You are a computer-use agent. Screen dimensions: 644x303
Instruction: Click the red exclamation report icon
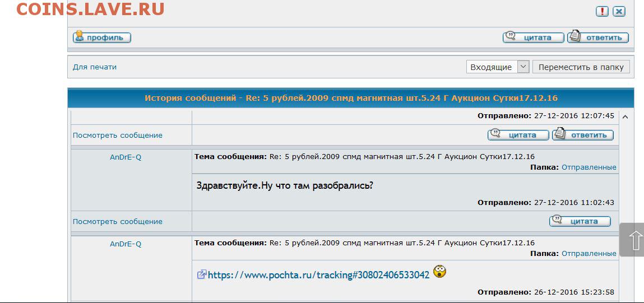point(602,12)
